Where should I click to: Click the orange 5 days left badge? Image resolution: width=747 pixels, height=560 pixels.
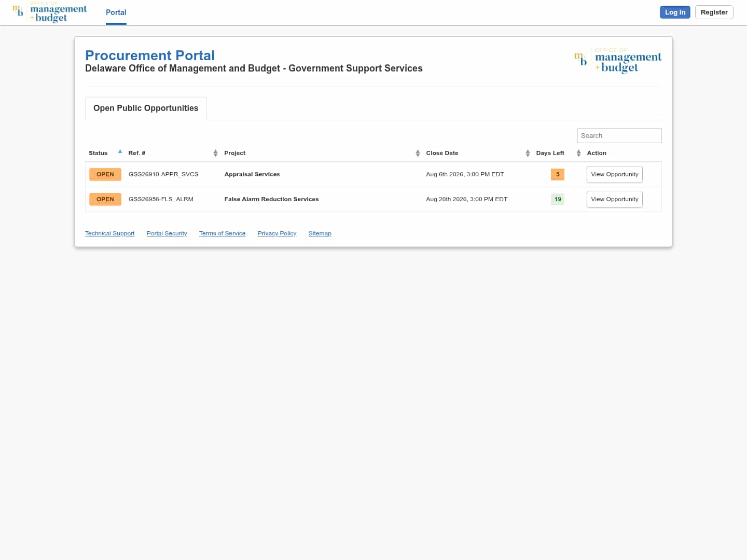pos(558,174)
